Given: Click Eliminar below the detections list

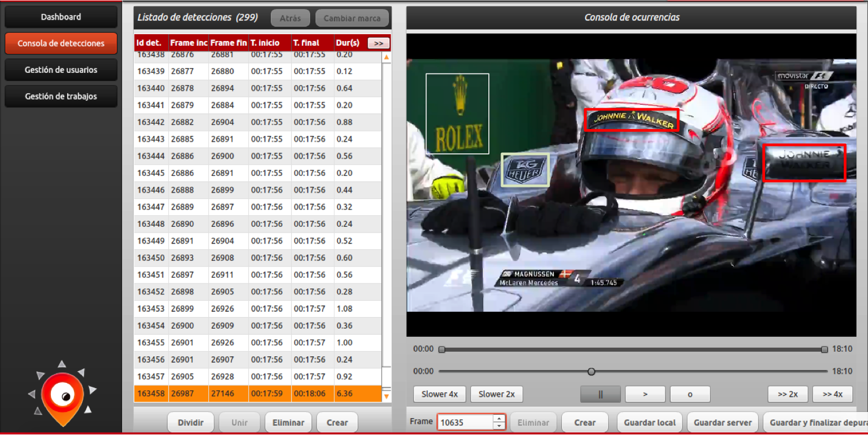Looking at the screenshot, I should click(x=288, y=423).
